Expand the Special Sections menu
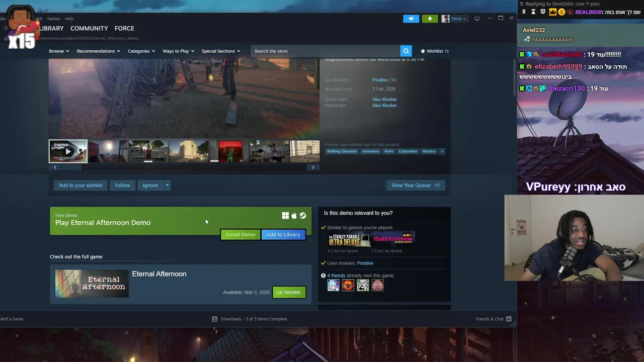The image size is (644, 362). 221,51
